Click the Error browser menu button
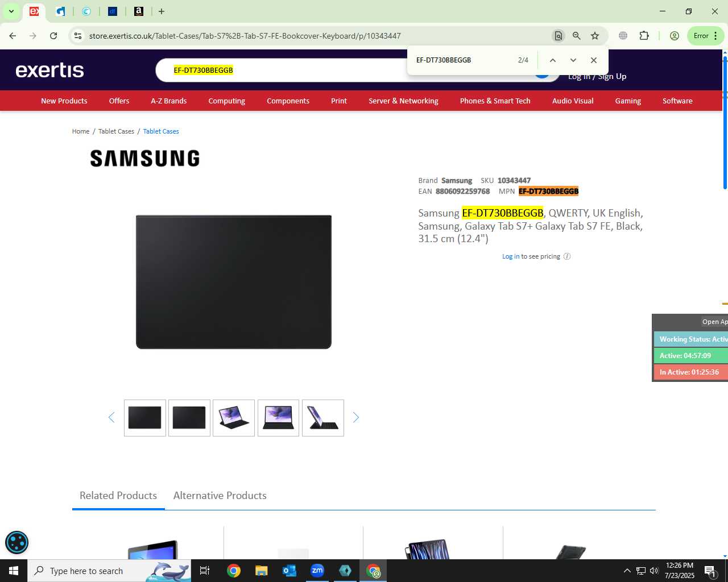 (706, 36)
